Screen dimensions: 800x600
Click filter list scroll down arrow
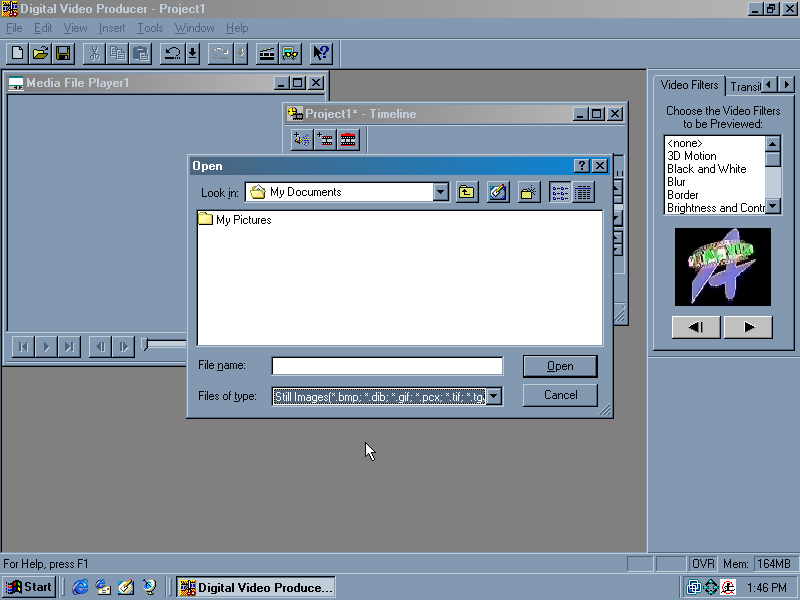coord(773,206)
